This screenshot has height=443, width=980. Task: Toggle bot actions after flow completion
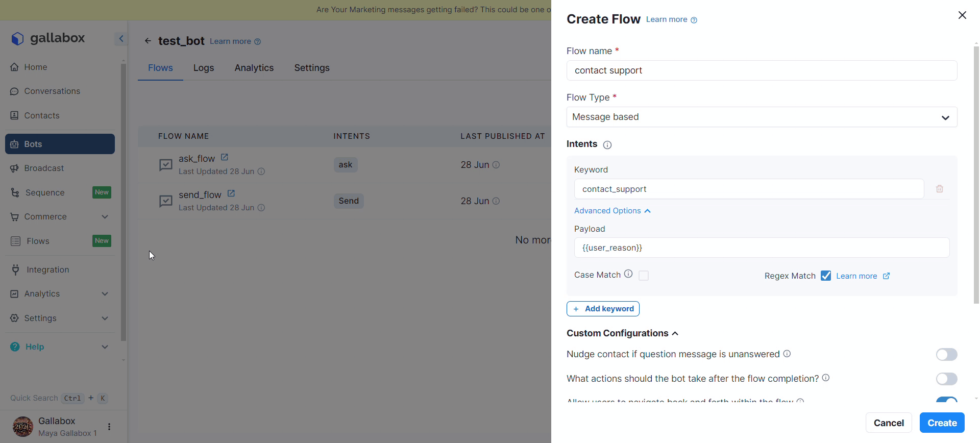point(946,379)
